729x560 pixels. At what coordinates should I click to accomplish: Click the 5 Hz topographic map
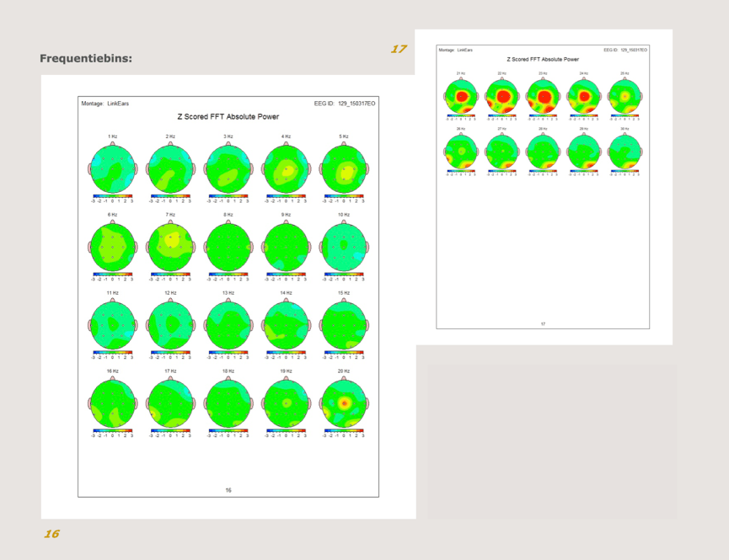click(344, 168)
